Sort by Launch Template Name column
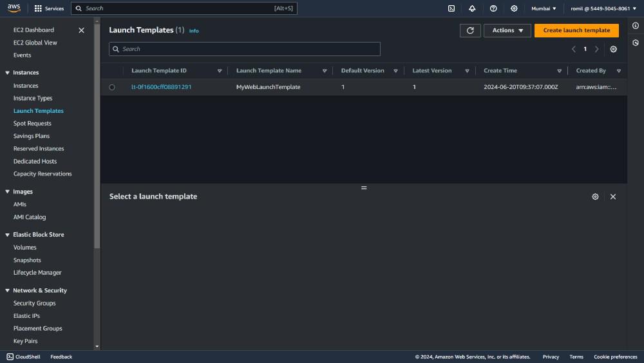The image size is (644, 363). click(325, 71)
